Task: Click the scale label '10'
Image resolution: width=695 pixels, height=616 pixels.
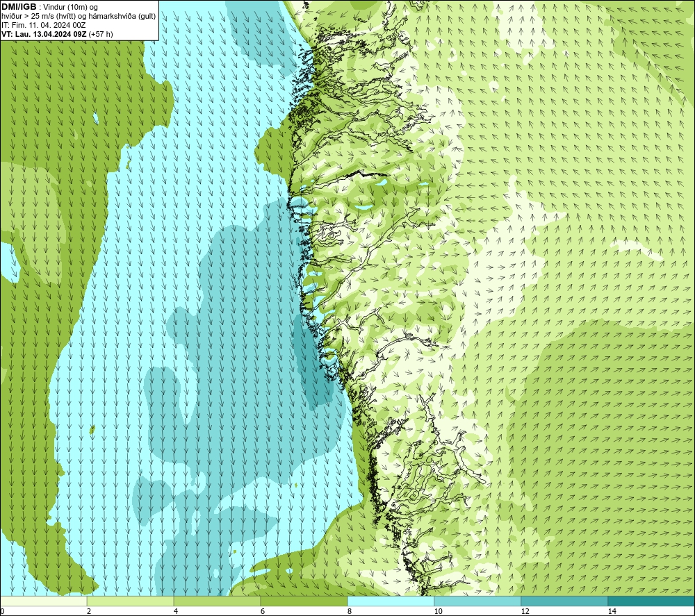Action: click(x=438, y=611)
